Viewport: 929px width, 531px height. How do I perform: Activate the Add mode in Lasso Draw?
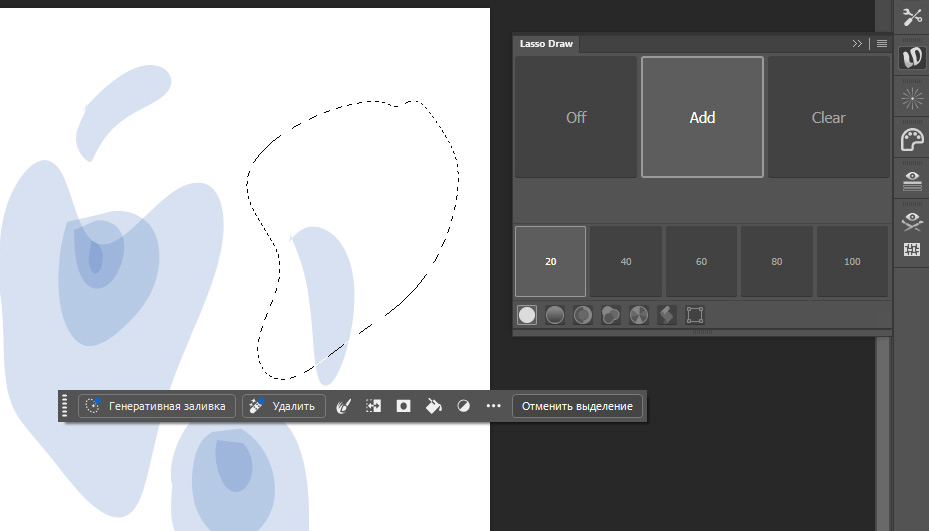[702, 117]
